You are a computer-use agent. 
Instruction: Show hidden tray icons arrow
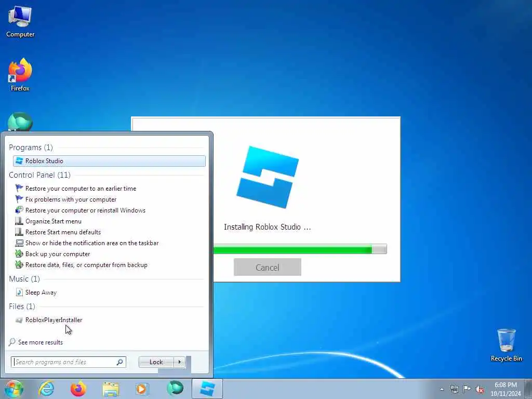pyautogui.click(x=442, y=390)
